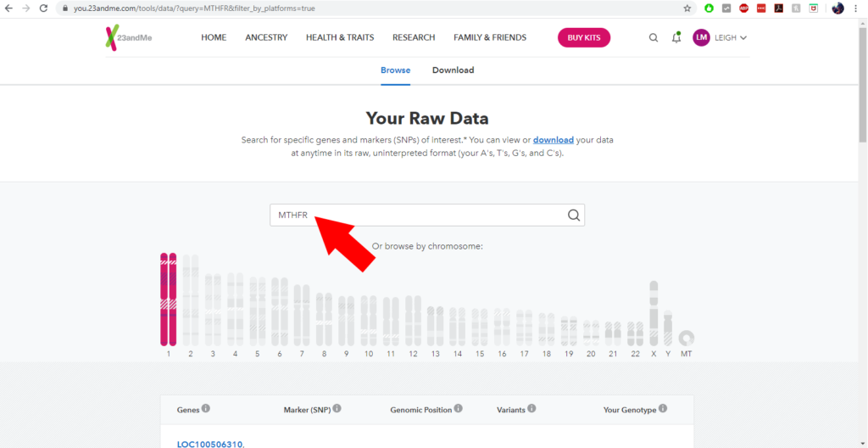
Task: Click the BUY KITS button
Action: pos(584,37)
